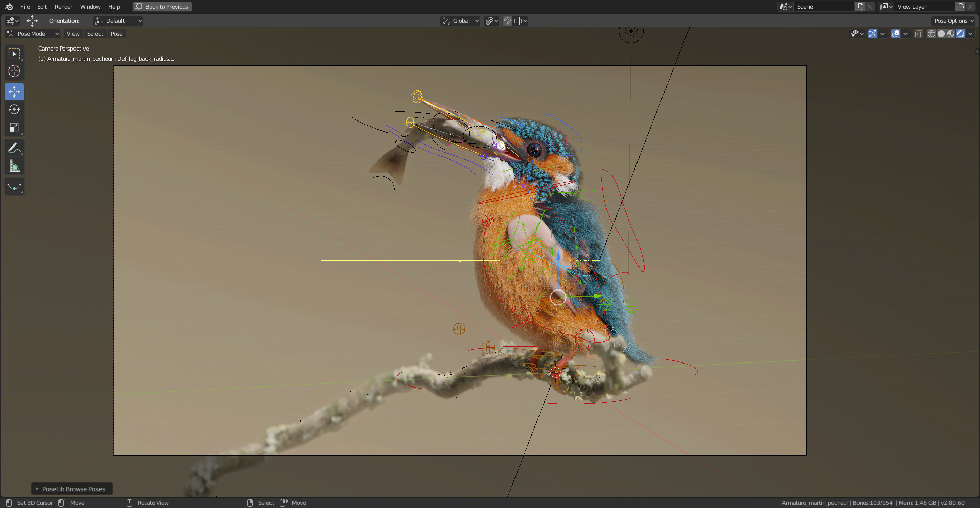Open the Select menu in the viewport header
Viewport: 980px width, 508px height.
[x=95, y=34]
